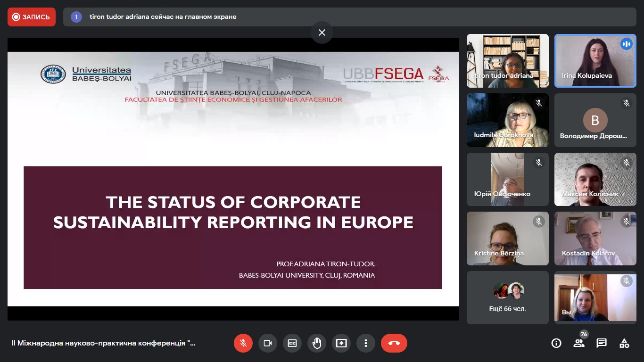Select tiron tudor adriana video tile
644x362 pixels.
pyautogui.click(x=508, y=61)
